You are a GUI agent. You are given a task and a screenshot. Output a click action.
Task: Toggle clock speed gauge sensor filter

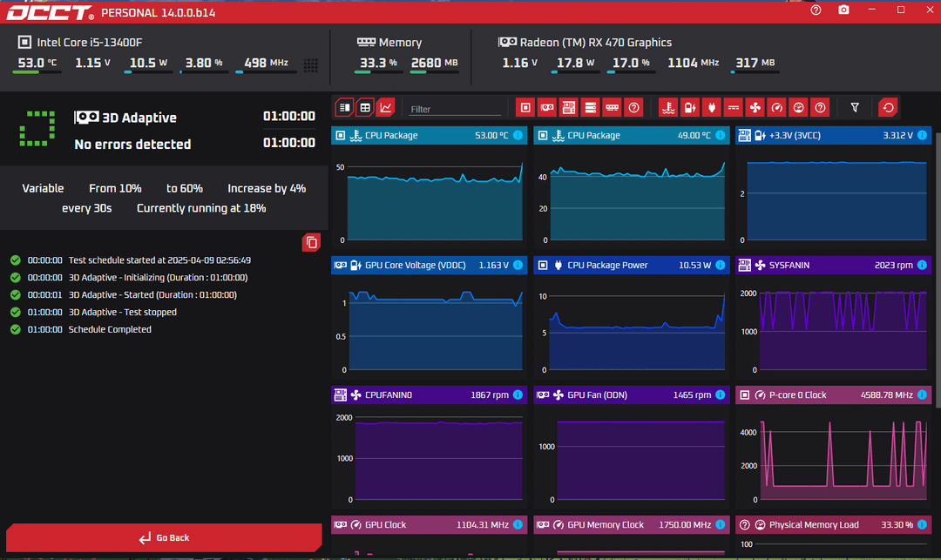click(776, 108)
